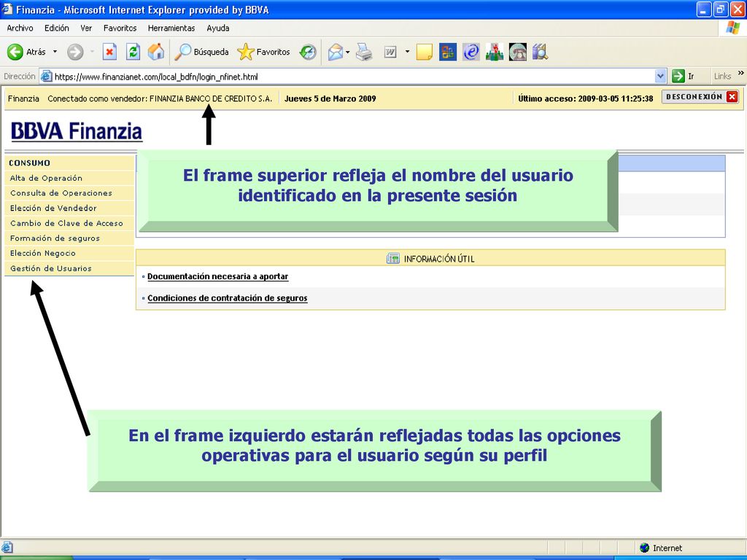Click the telephone toolbar icon

pos(517,52)
